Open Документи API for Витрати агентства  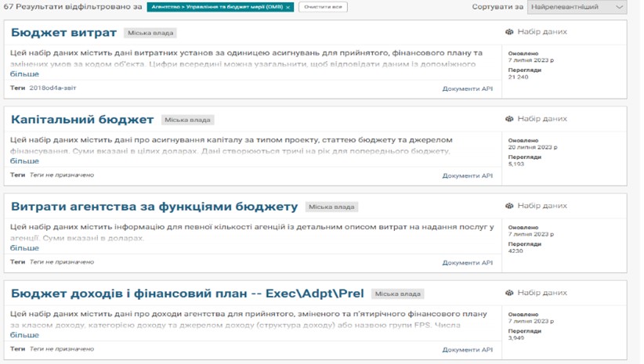coord(468,263)
